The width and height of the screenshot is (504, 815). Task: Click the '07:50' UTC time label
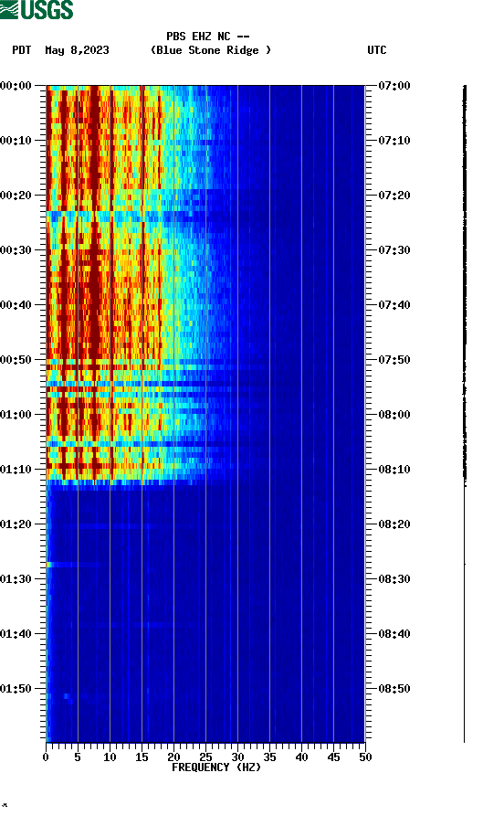pos(394,360)
